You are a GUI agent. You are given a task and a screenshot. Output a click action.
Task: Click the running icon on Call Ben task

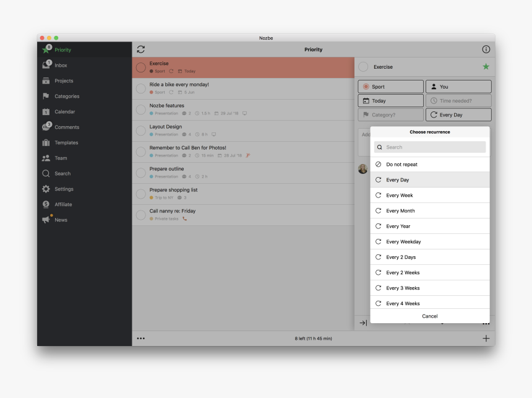click(248, 155)
